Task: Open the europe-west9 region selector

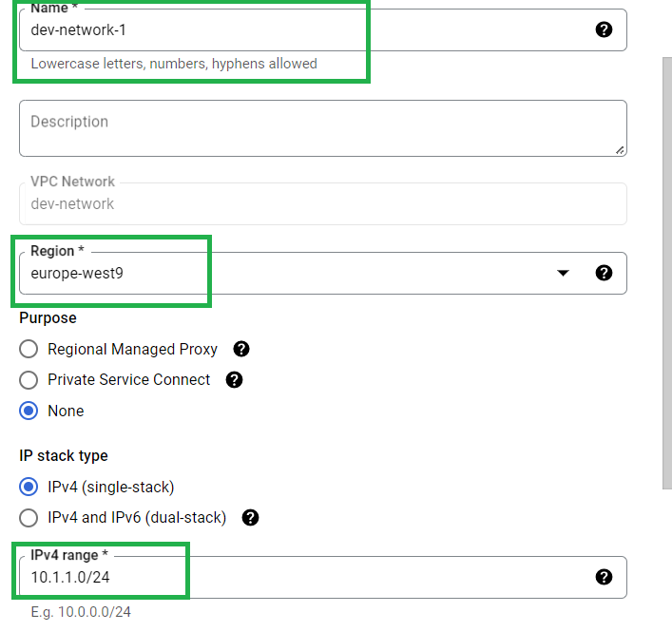Action: click(323, 273)
